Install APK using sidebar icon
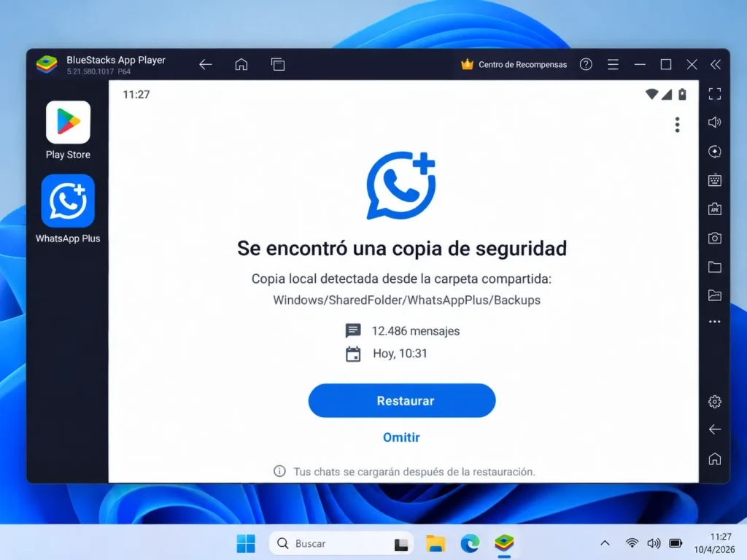This screenshot has width=747, height=560. [715, 209]
